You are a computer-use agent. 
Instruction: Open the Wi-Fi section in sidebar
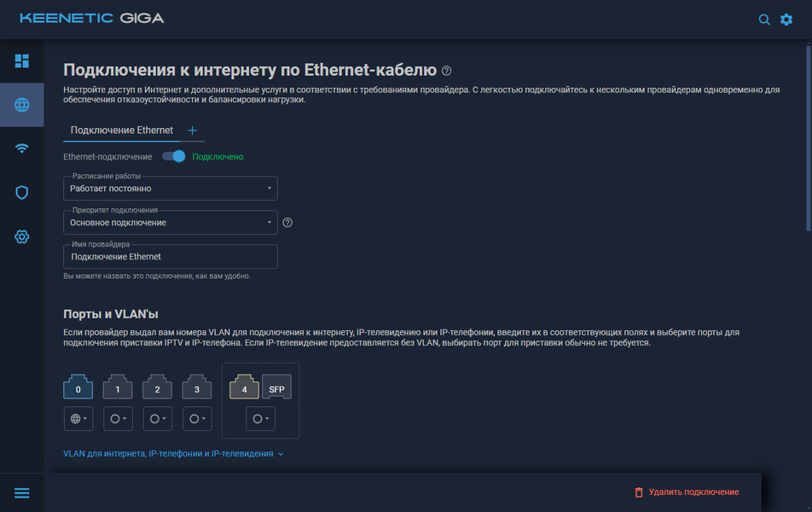click(x=21, y=148)
